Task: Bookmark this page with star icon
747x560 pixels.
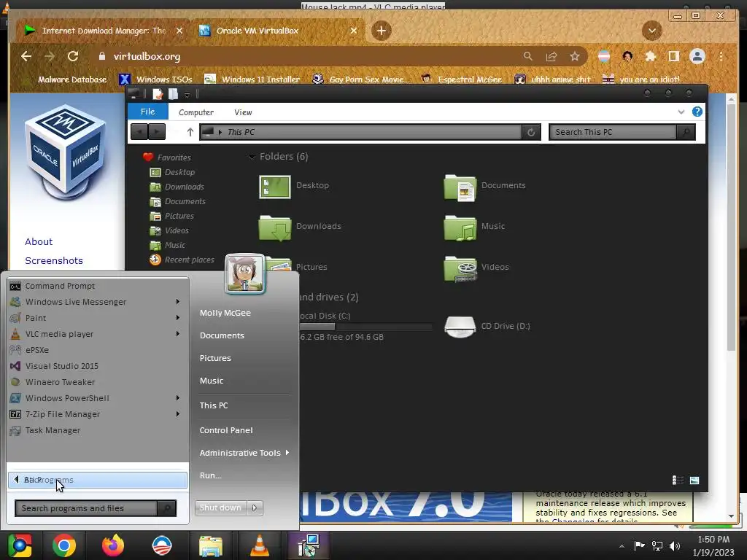Action: pyautogui.click(x=575, y=56)
